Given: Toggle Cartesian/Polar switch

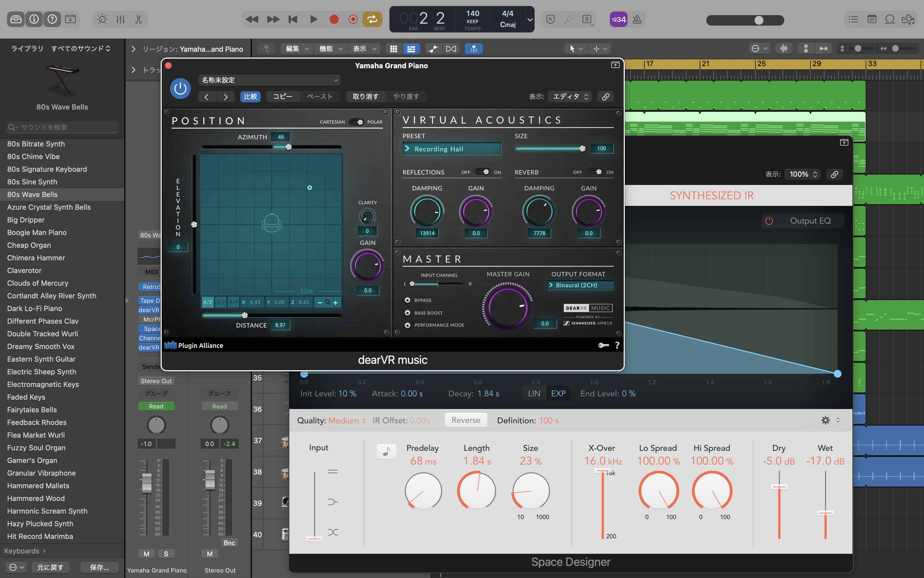Looking at the screenshot, I should click(357, 122).
